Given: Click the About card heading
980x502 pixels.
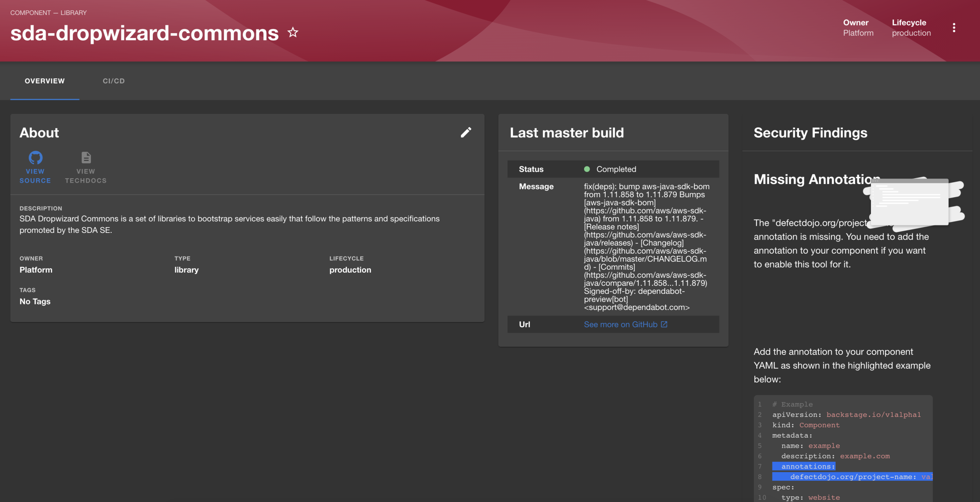Looking at the screenshot, I should click(39, 132).
